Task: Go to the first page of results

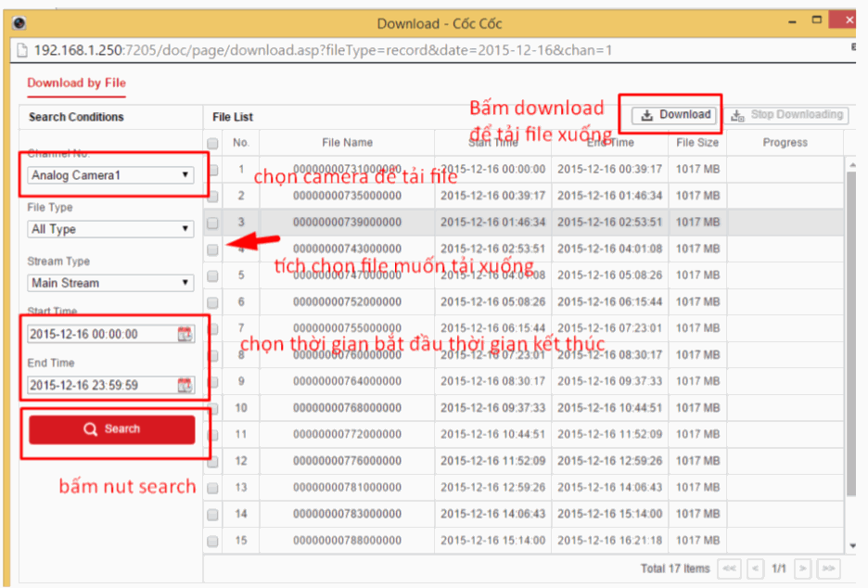Action: point(730,568)
